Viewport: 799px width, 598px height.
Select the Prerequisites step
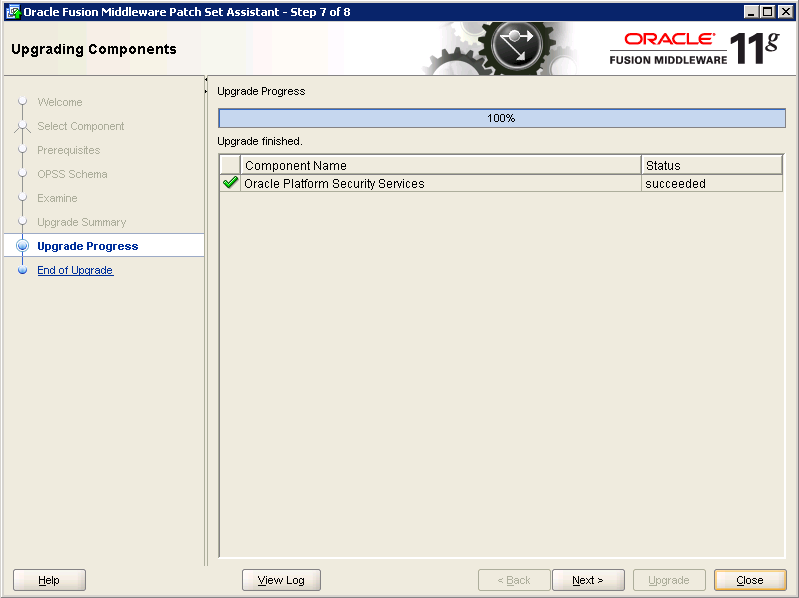pyautogui.click(x=68, y=150)
